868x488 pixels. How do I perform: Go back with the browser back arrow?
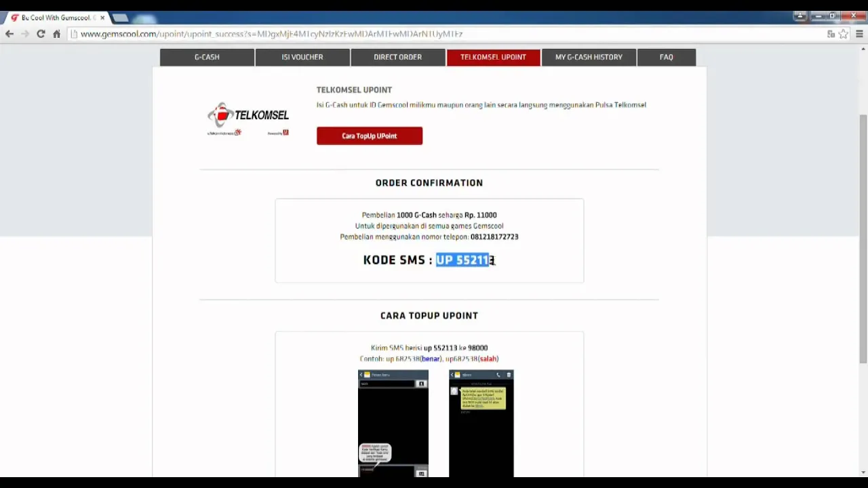9,34
